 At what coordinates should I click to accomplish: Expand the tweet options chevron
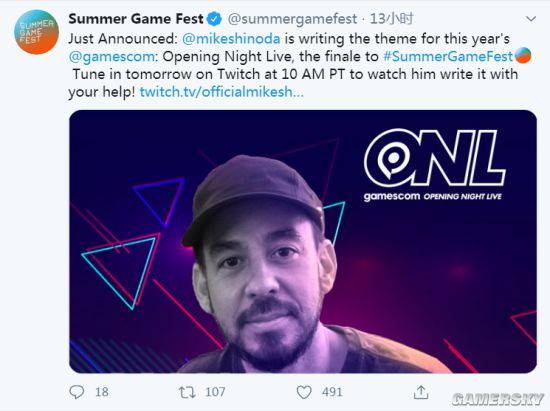coord(531,19)
